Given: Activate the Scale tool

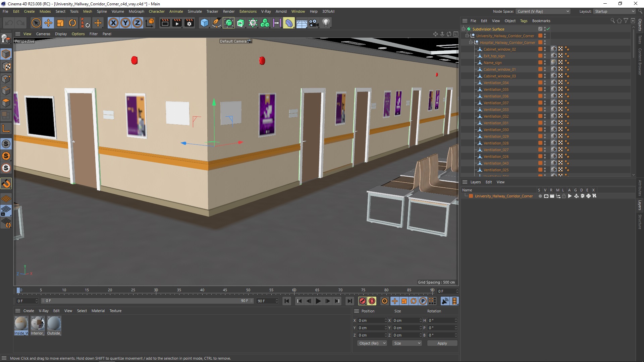Looking at the screenshot, I should 60,23.
